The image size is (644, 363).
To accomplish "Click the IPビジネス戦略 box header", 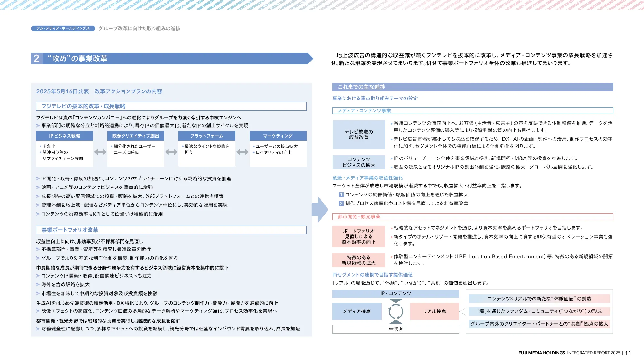I will click(64, 136).
